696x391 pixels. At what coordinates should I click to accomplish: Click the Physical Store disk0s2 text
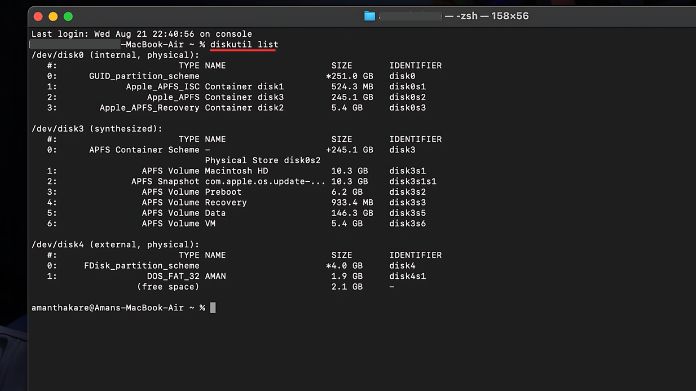[x=262, y=160]
